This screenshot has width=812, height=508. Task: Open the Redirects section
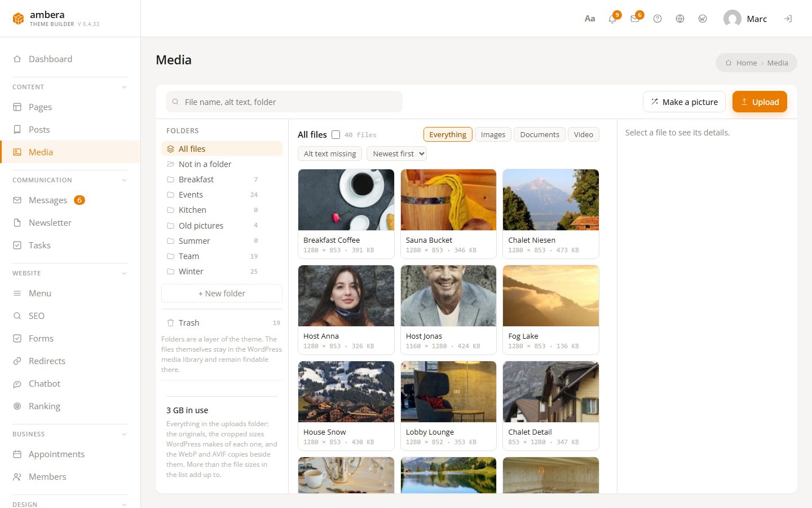[x=70, y=361]
